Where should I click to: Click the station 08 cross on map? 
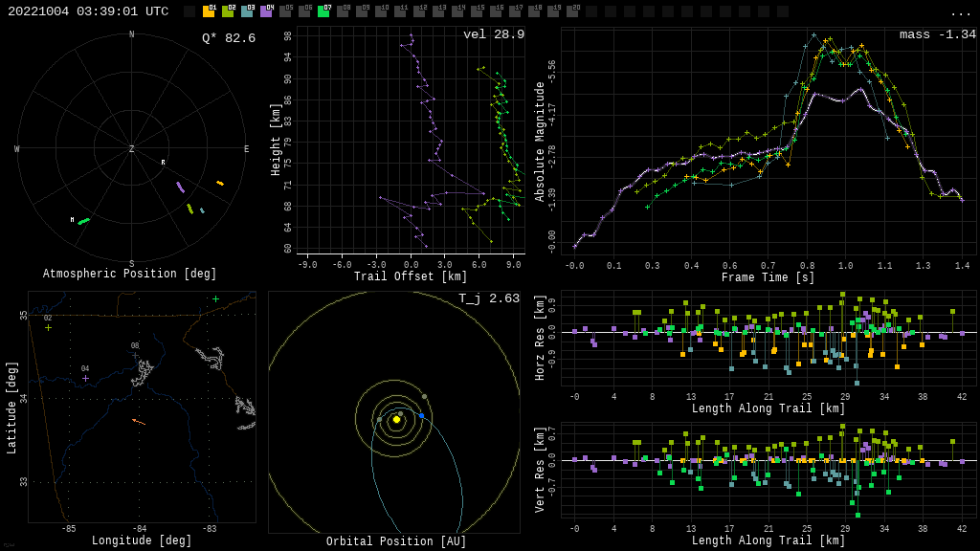click(x=135, y=356)
